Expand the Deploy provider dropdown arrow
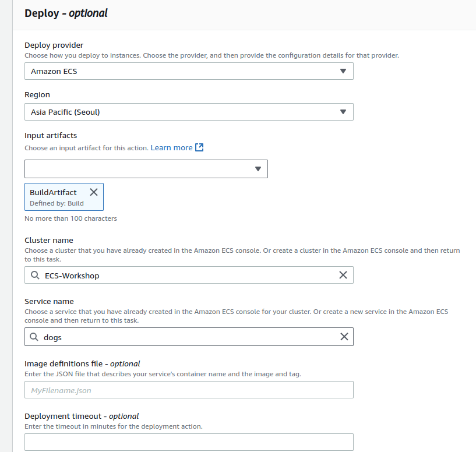 point(343,71)
